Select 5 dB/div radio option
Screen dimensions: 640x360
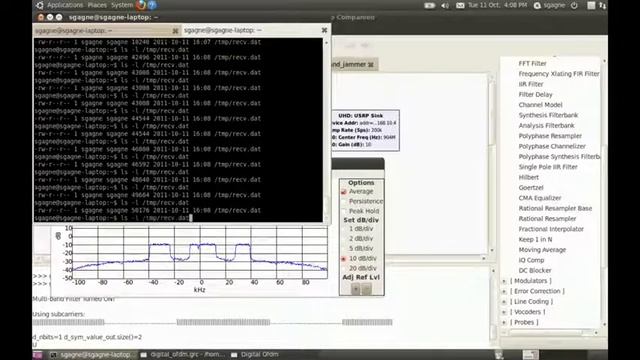[344, 249]
